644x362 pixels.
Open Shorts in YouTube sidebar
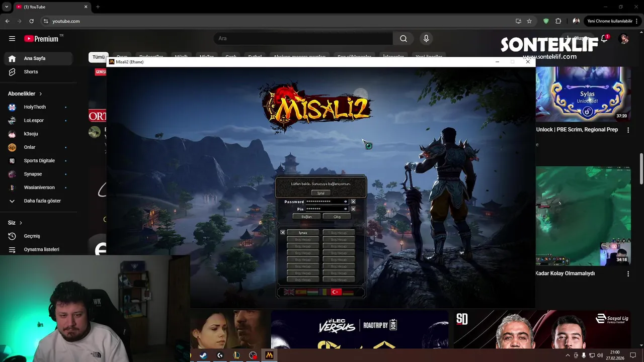[38, 72]
